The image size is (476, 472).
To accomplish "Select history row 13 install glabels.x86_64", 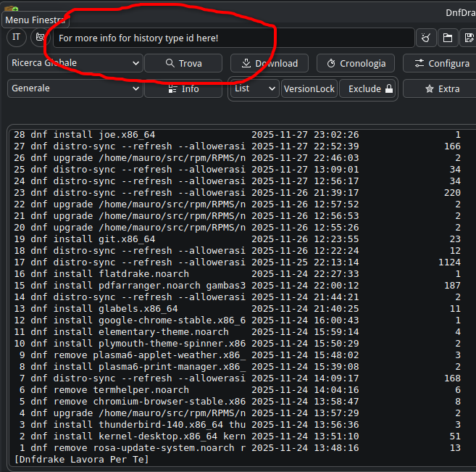I will point(237,309).
